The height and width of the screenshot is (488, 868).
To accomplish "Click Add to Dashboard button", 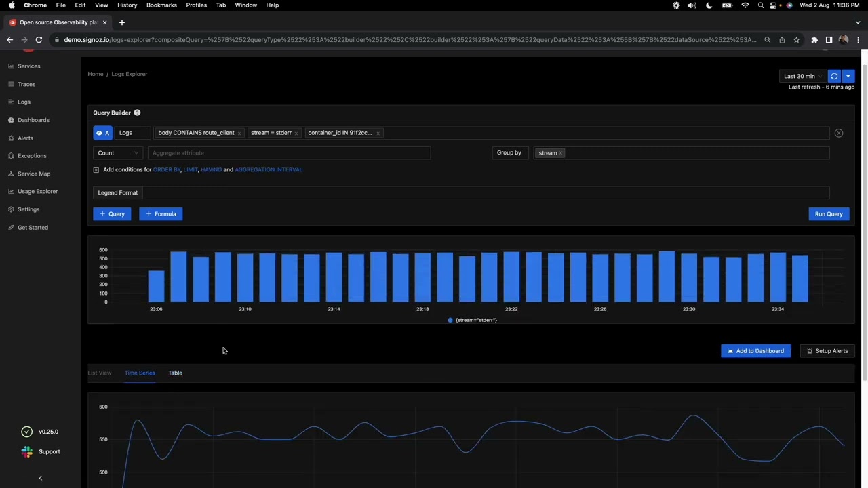I will 755,351.
